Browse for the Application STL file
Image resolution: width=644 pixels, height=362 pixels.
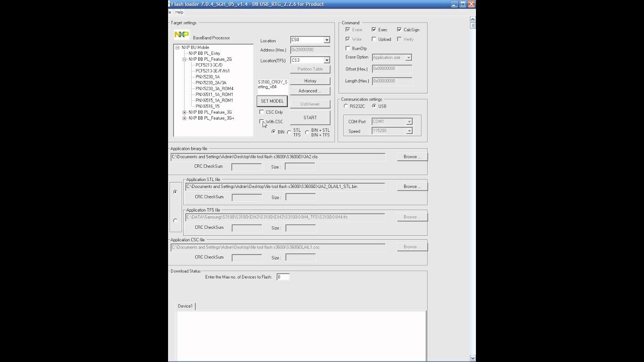pos(412,187)
